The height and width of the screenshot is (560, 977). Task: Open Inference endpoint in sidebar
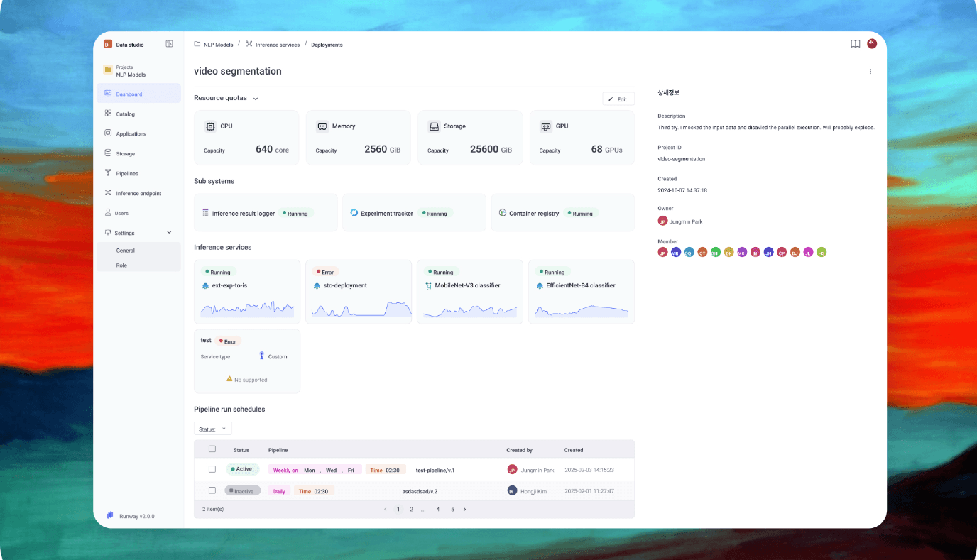click(x=138, y=194)
